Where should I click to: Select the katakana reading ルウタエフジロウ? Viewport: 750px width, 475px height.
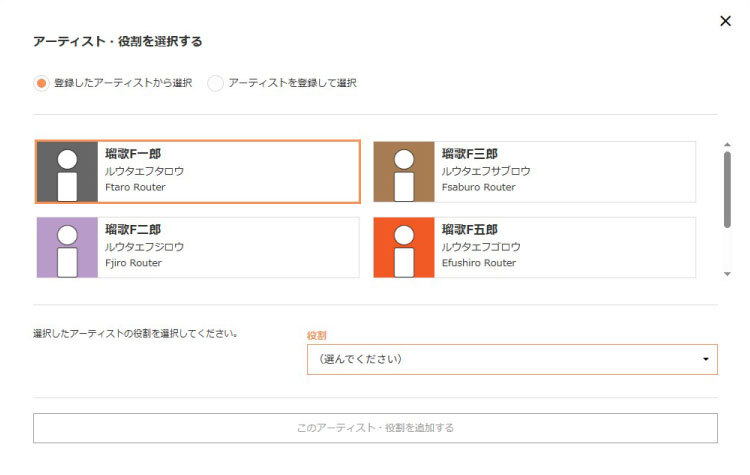145,247
